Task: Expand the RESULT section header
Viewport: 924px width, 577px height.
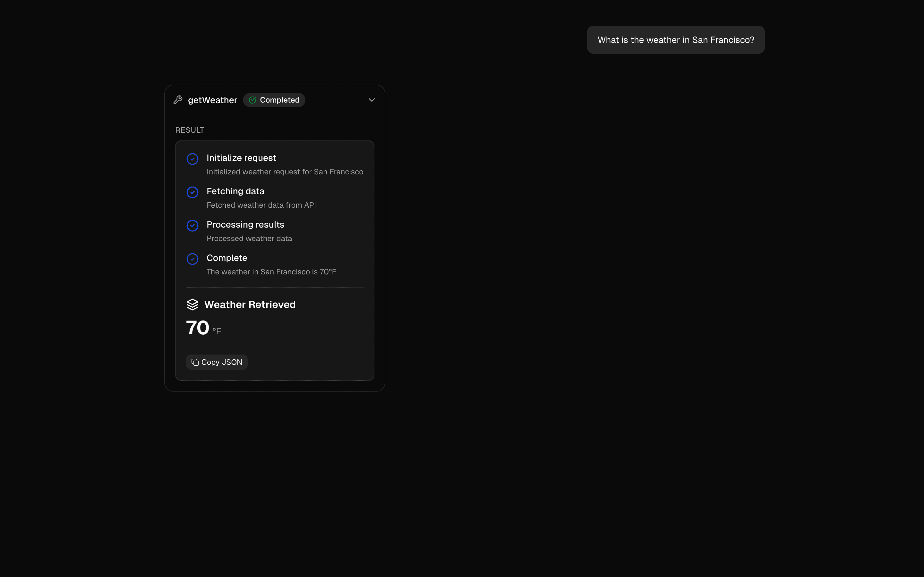Action: pos(189,130)
